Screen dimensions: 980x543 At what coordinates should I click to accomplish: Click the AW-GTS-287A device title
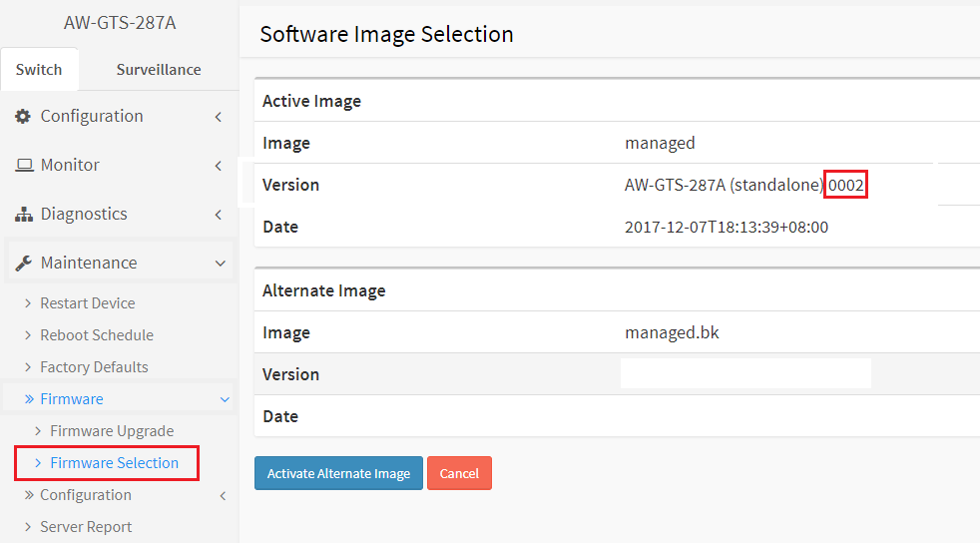[120, 23]
